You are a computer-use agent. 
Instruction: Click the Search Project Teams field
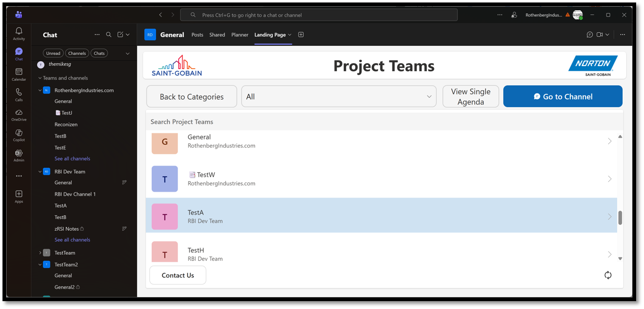290,122
